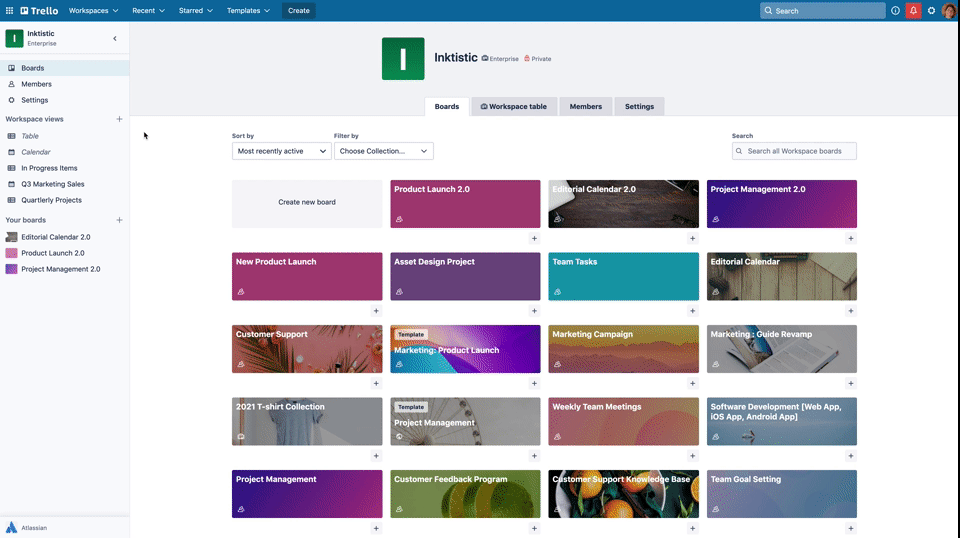The height and width of the screenshot is (538, 960).
Task: Open Customer Support Knowledge Base board tile
Action: pos(623,494)
